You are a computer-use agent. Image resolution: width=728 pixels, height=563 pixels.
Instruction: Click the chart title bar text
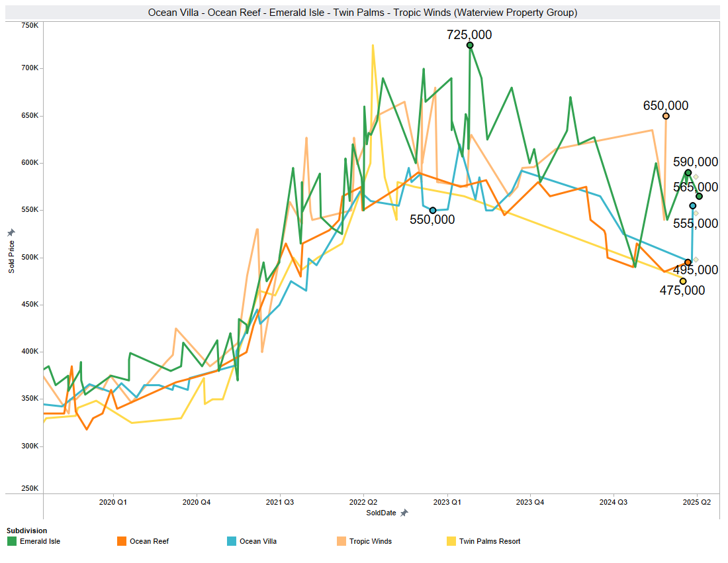pyautogui.click(x=363, y=13)
